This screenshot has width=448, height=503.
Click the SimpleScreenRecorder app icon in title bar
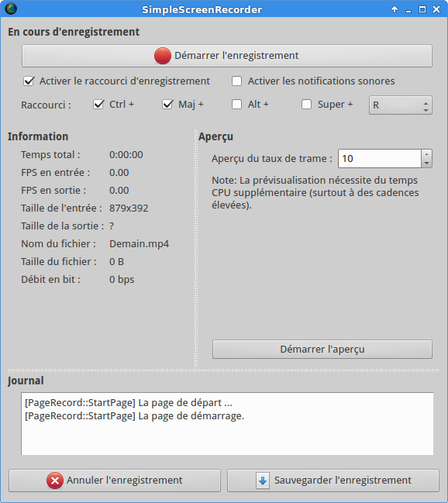pyautogui.click(x=11, y=9)
